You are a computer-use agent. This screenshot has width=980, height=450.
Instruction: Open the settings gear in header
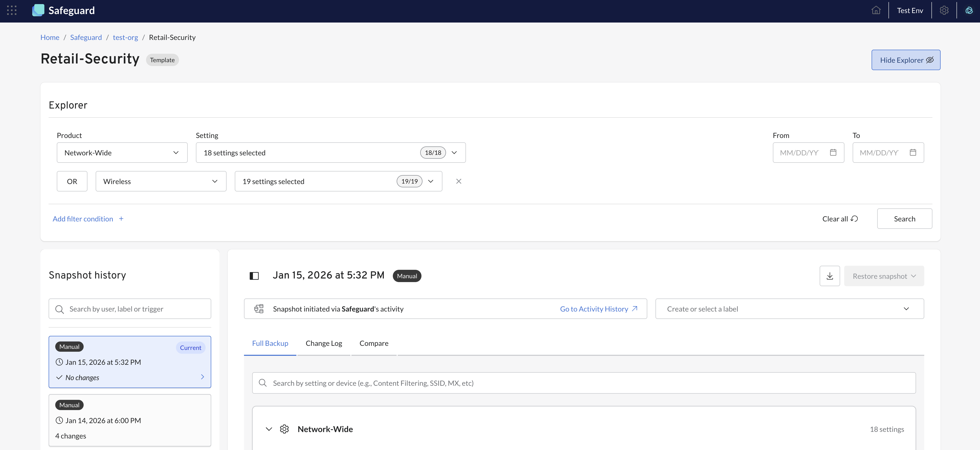[944, 10]
